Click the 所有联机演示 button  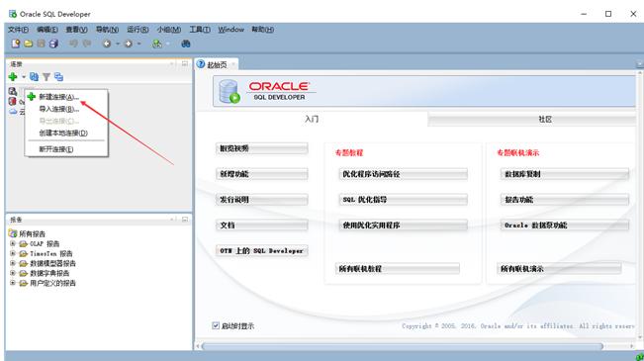coord(559,269)
